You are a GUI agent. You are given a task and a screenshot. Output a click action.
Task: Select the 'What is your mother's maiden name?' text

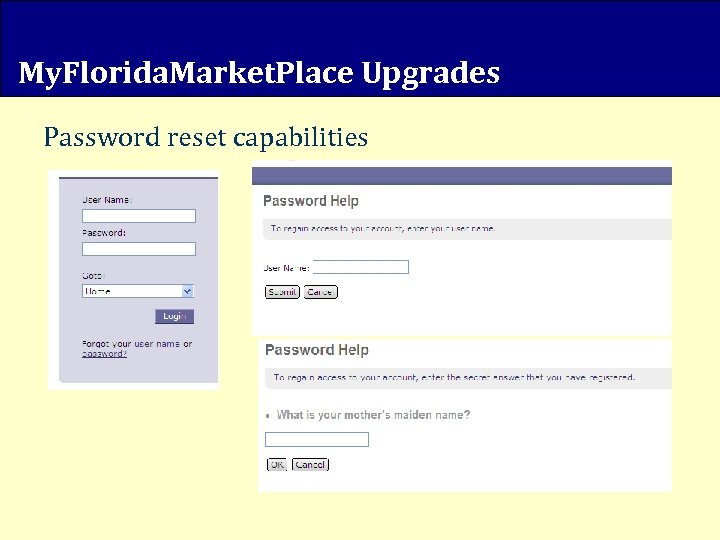pyautogui.click(x=373, y=415)
